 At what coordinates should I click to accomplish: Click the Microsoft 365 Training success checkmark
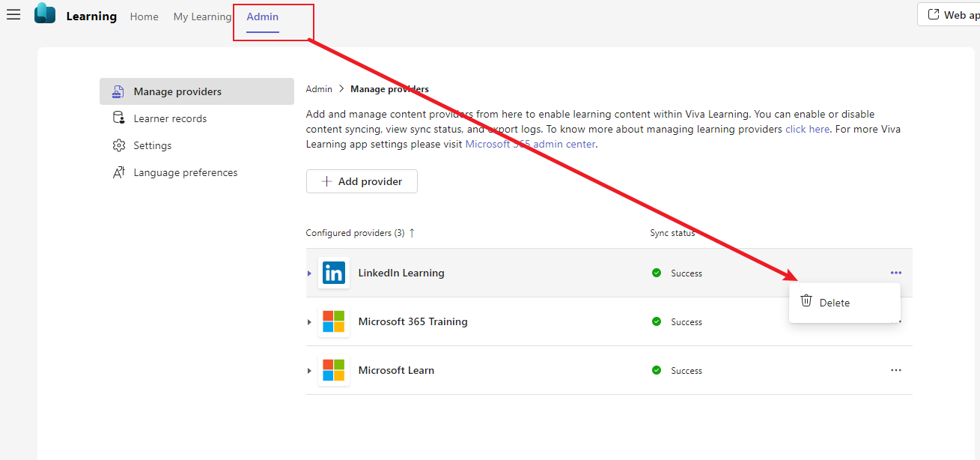(x=657, y=321)
